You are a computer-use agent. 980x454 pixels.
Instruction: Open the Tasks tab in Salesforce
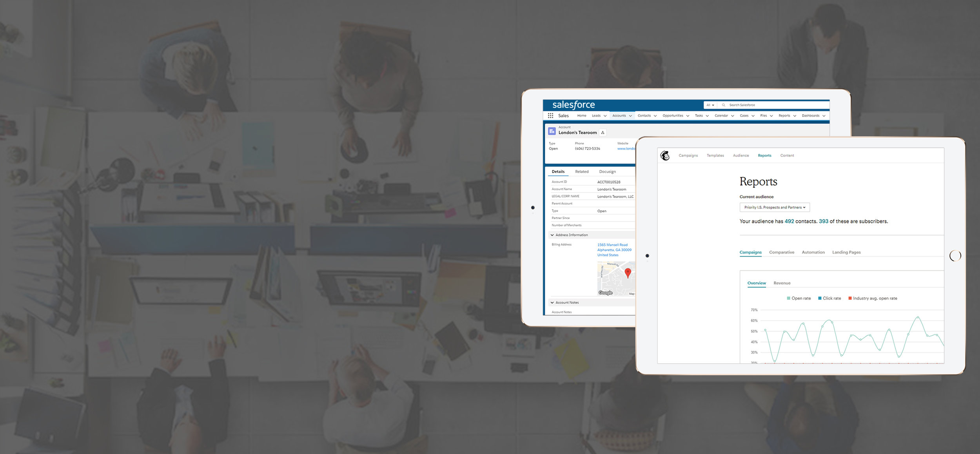coord(699,116)
